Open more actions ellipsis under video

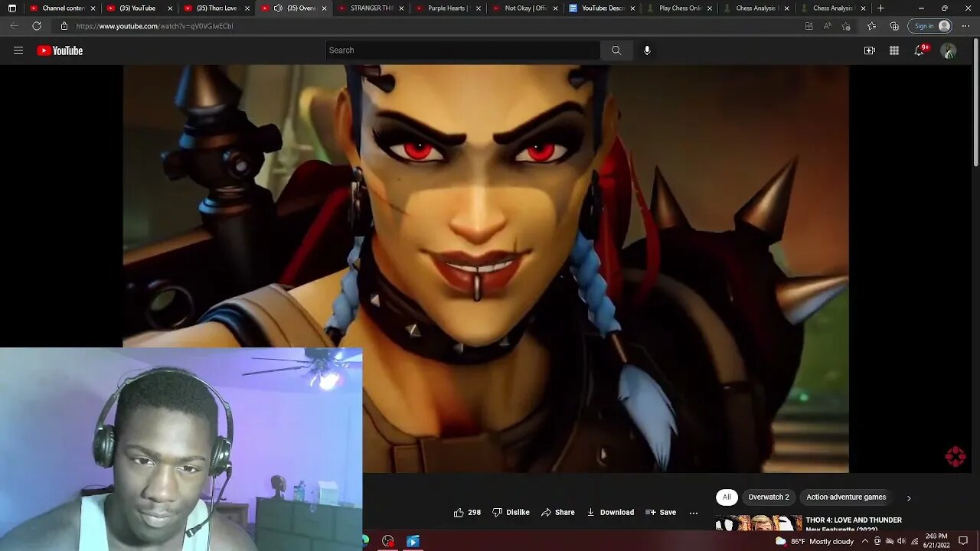[694, 513]
